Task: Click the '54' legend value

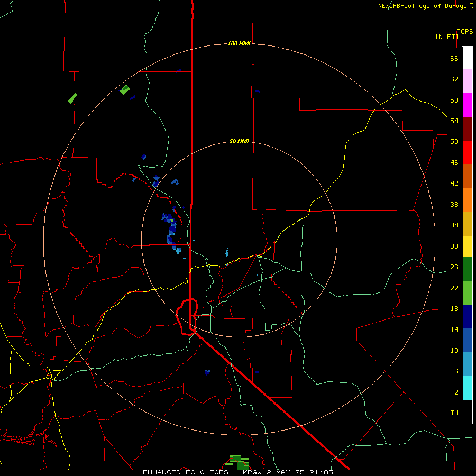Action: click(454, 121)
